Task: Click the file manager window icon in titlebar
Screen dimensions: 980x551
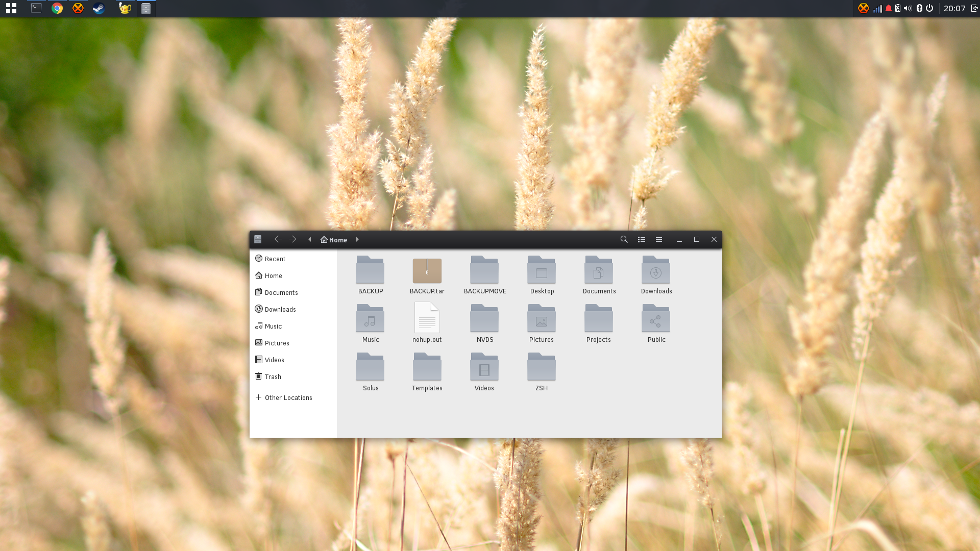Action: [258, 239]
